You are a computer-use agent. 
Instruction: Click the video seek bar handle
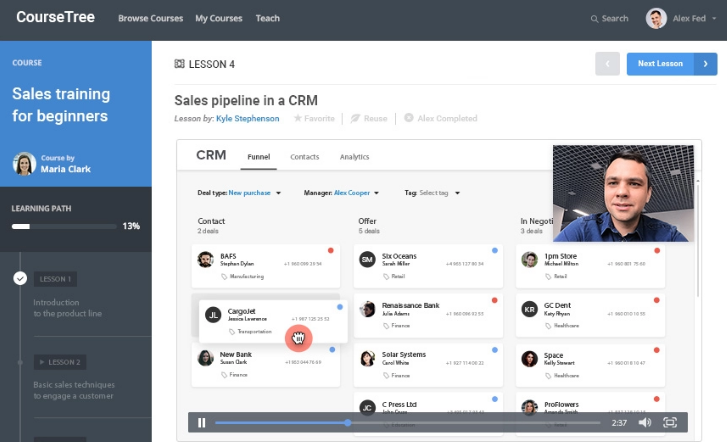(x=348, y=423)
